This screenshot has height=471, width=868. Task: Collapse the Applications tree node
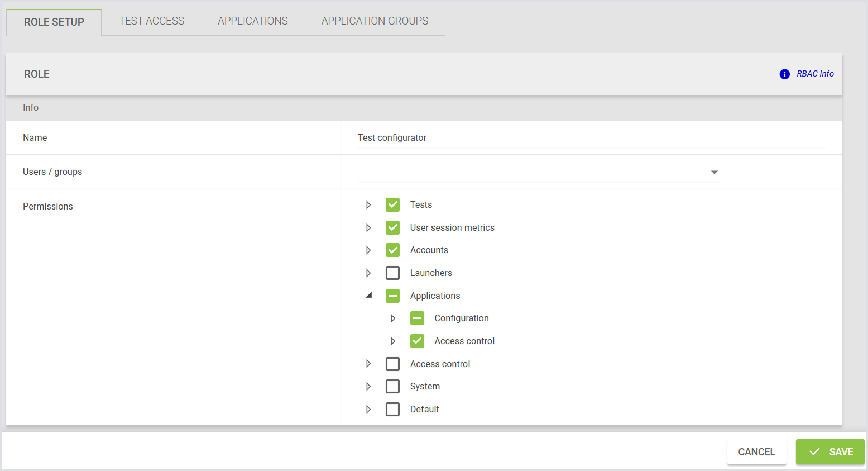(x=368, y=296)
